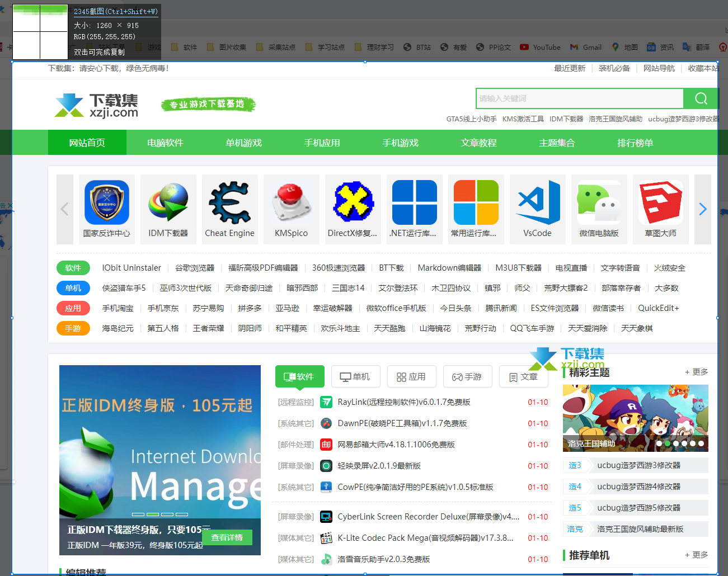Click the DawnPE list entry icon
This screenshot has width=728, height=576.
[x=326, y=423]
